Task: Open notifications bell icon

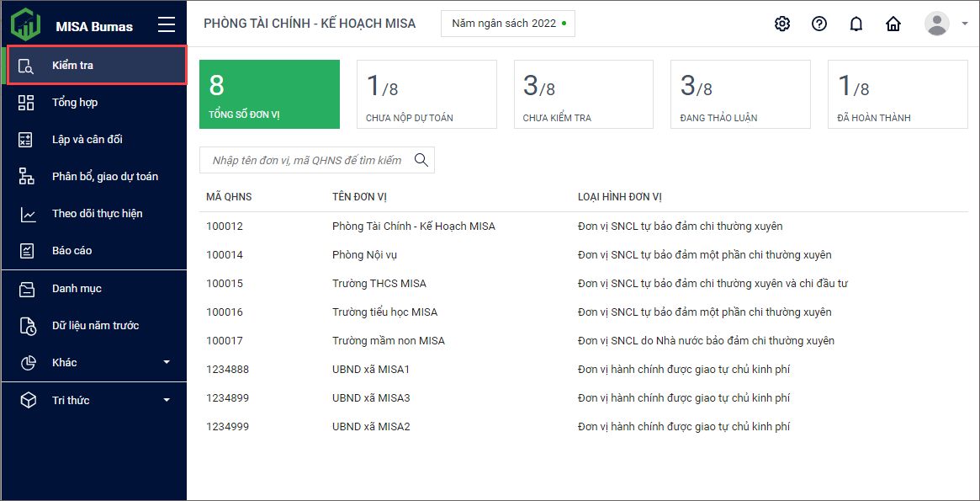Action: (x=856, y=24)
